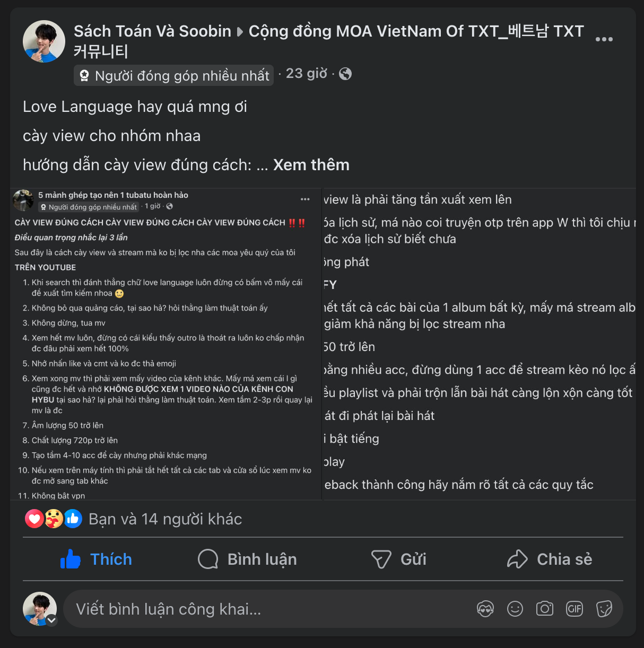
Task: Open three-dot menu of the embedded post
Action: 305,199
